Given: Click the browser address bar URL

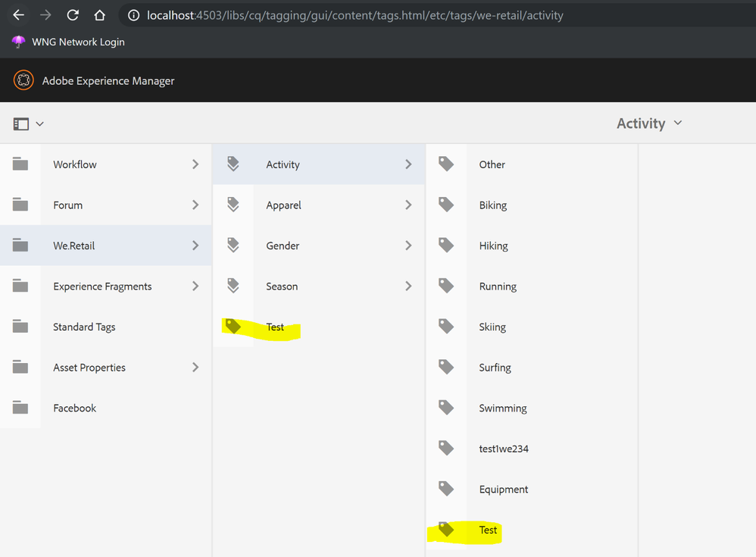Looking at the screenshot, I should point(355,15).
